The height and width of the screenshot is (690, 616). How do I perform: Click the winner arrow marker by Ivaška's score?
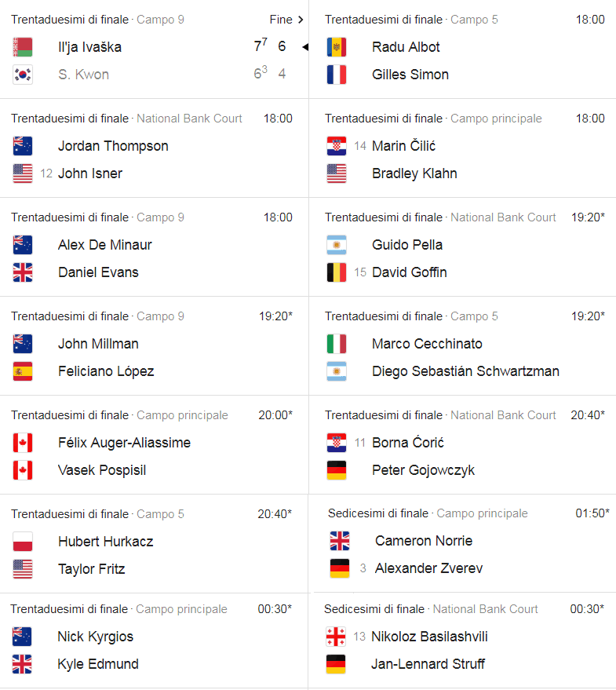(305, 46)
